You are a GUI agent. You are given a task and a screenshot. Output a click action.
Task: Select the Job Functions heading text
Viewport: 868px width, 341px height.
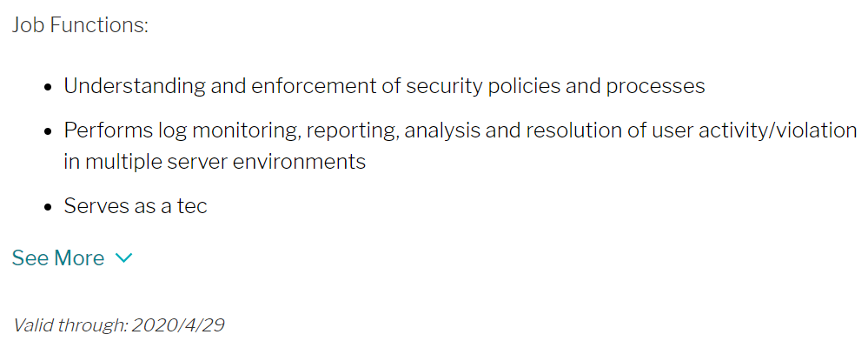click(x=80, y=25)
